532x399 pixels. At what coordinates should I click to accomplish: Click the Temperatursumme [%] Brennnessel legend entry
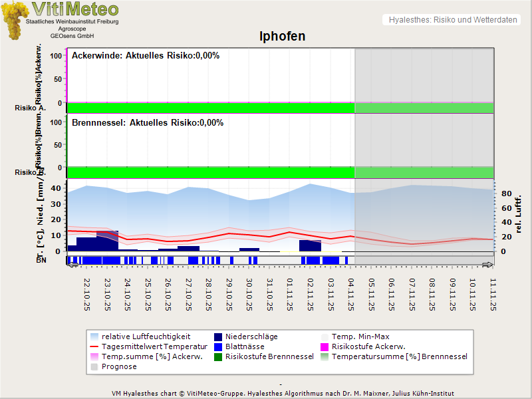point(399,356)
